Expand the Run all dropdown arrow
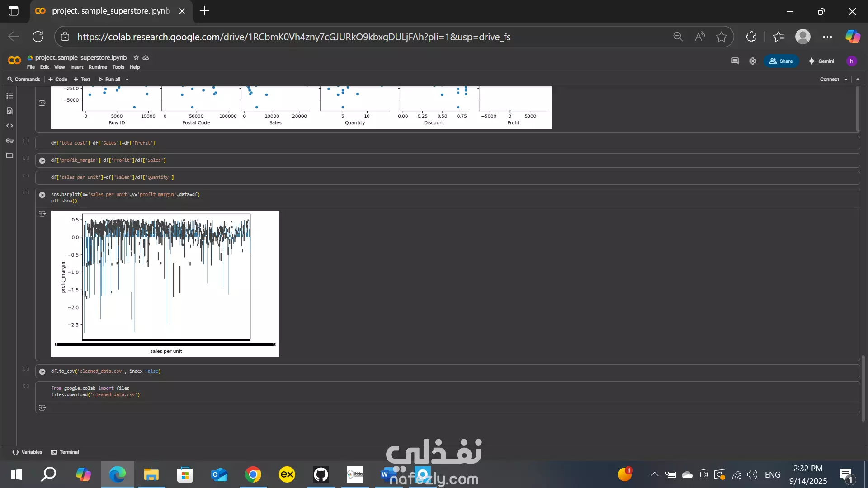This screenshot has width=868, height=488. [127, 80]
